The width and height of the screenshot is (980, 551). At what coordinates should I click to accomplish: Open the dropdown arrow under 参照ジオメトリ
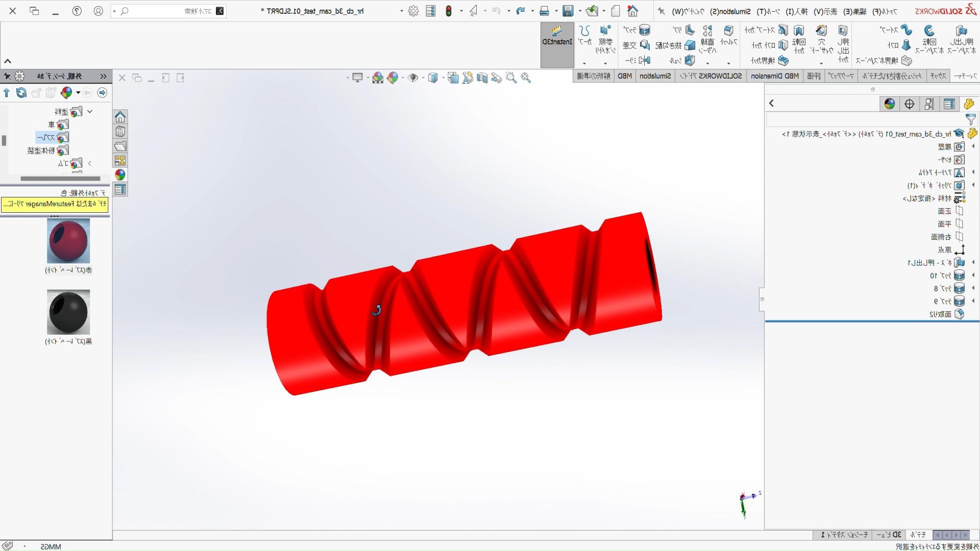pyautogui.click(x=605, y=63)
